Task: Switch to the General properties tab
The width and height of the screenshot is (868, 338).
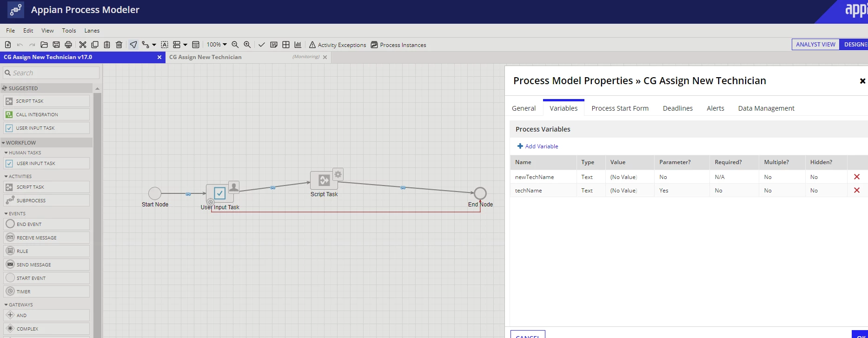Action: [x=523, y=108]
